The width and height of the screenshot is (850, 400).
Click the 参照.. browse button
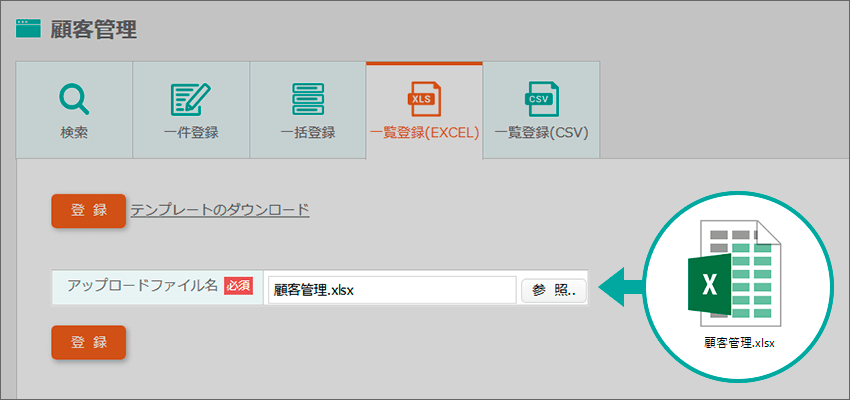[553, 291]
